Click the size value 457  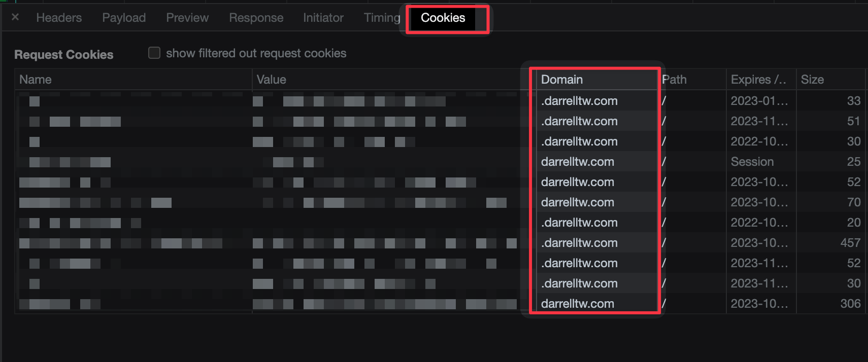(850, 243)
